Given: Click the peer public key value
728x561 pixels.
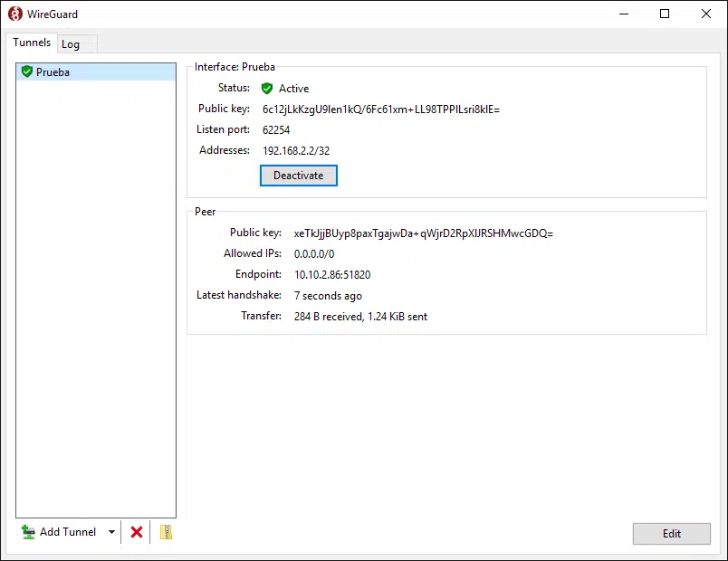Looking at the screenshot, I should pyautogui.click(x=424, y=233).
